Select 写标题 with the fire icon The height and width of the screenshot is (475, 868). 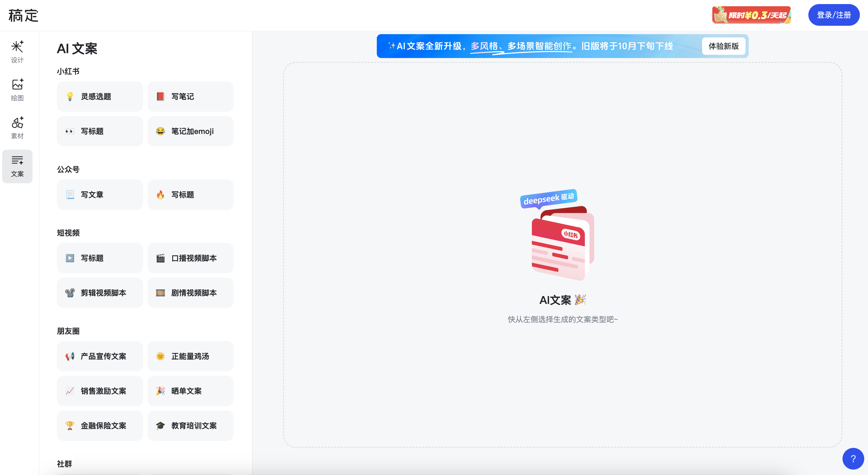190,194
